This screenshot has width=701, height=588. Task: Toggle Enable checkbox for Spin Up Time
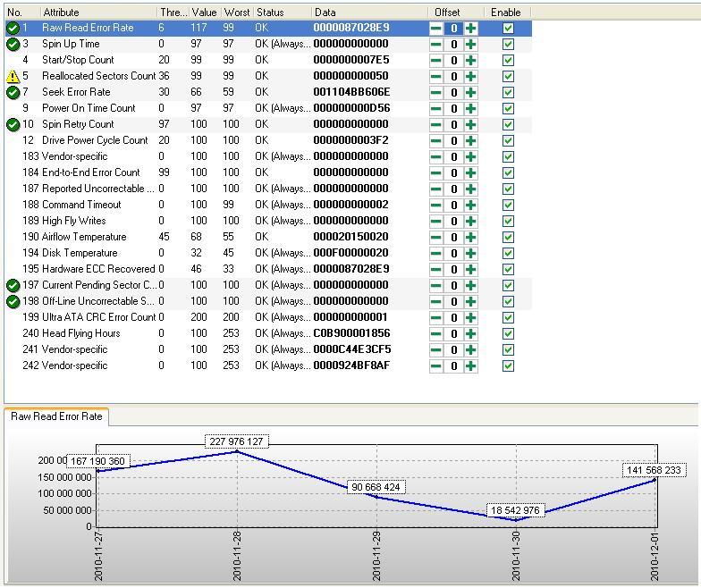click(x=508, y=45)
